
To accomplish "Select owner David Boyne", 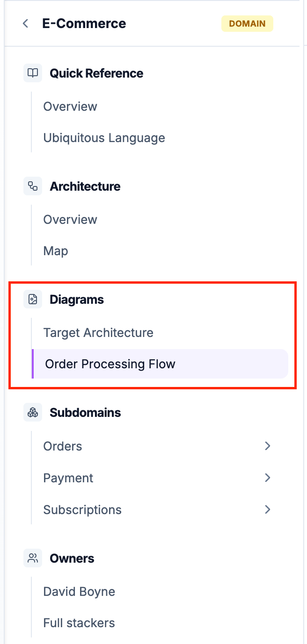I will [x=79, y=592].
